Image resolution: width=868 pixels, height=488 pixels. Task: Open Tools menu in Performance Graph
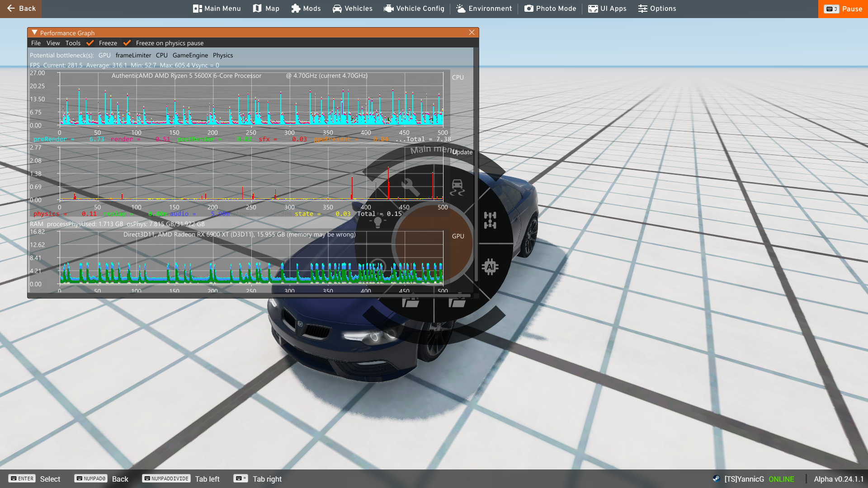click(x=73, y=43)
